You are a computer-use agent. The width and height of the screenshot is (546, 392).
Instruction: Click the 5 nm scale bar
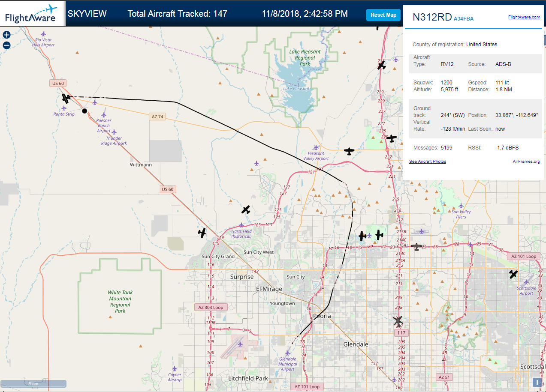pos(33,383)
